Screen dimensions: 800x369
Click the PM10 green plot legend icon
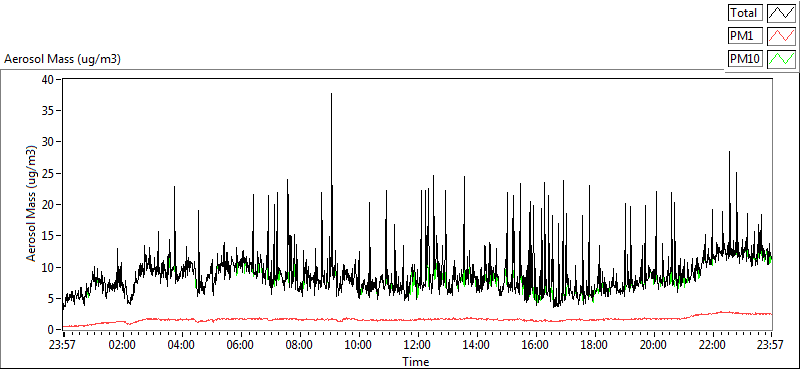click(782, 59)
